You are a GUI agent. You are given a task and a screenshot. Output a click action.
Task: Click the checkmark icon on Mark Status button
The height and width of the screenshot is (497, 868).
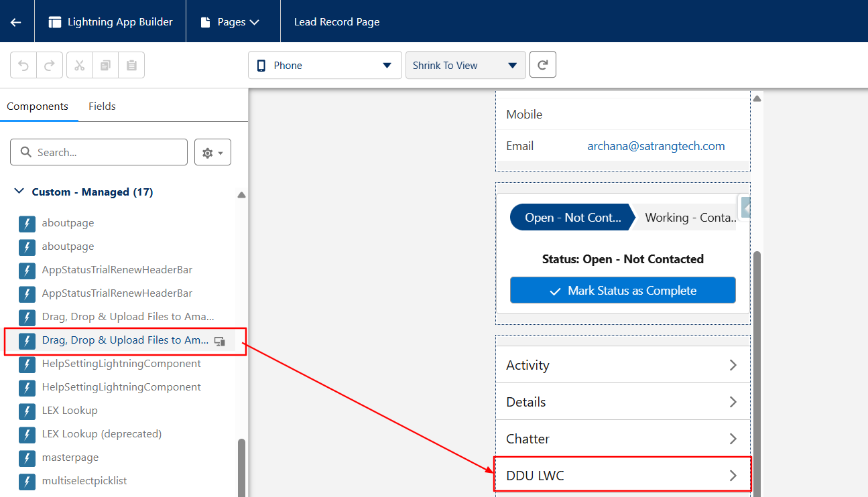[x=555, y=291]
